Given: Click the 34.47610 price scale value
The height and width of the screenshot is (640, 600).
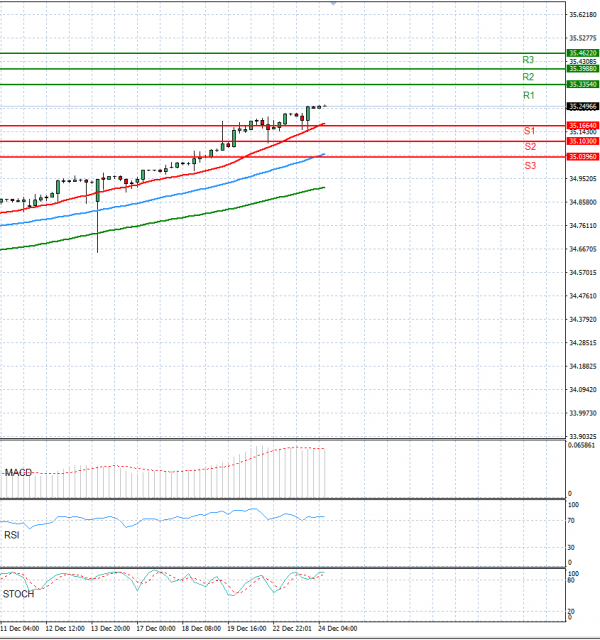Looking at the screenshot, I should [x=583, y=296].
